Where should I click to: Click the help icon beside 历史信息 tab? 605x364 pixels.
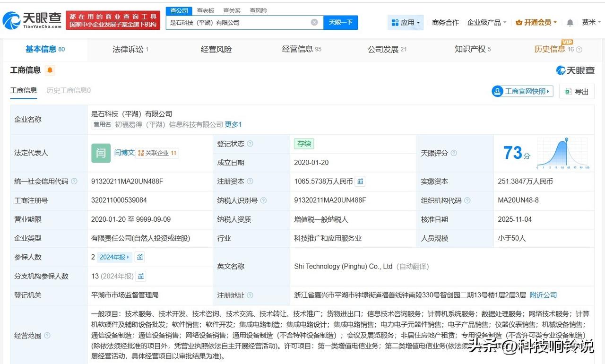pos(579,50)
